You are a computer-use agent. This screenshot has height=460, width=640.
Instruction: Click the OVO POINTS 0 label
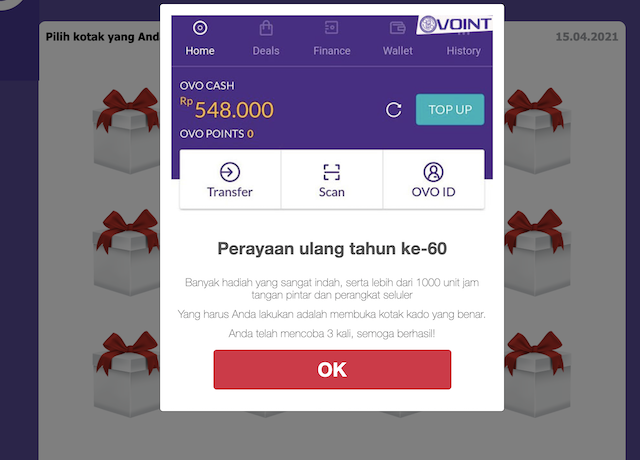[217, 133]
